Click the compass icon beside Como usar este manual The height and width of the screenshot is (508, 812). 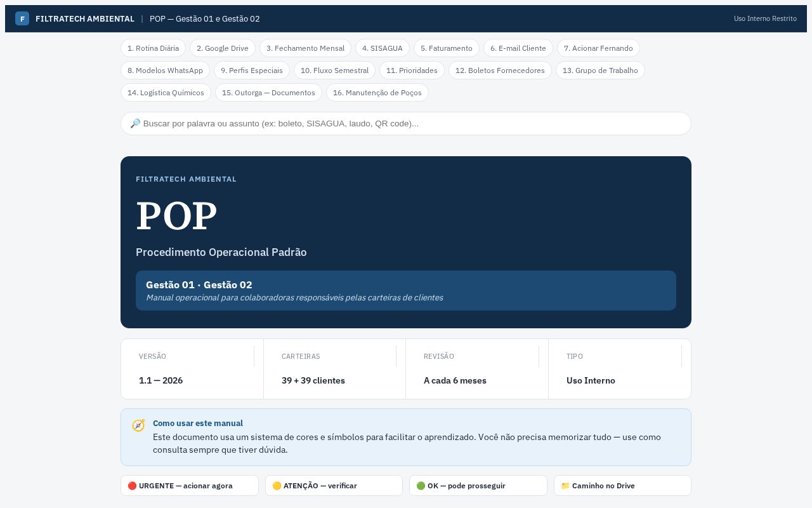[x=138, y=425]
